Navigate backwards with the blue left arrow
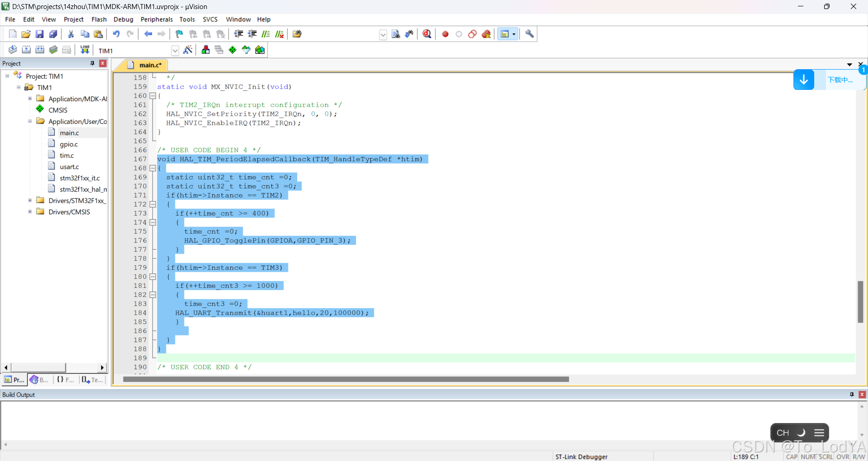 [x=148, y=34]
